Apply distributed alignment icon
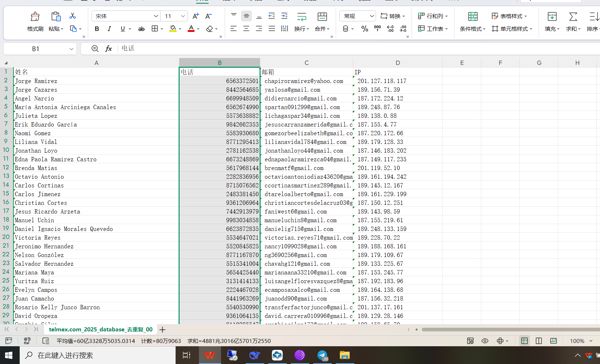This screenshot has height=364, width=600. tap(284, 29)
